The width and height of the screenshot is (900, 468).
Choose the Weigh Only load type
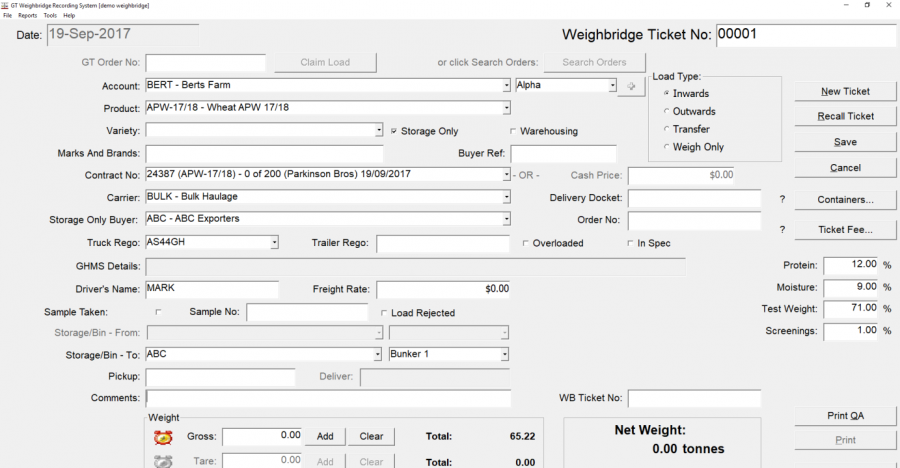pos(667,148)
